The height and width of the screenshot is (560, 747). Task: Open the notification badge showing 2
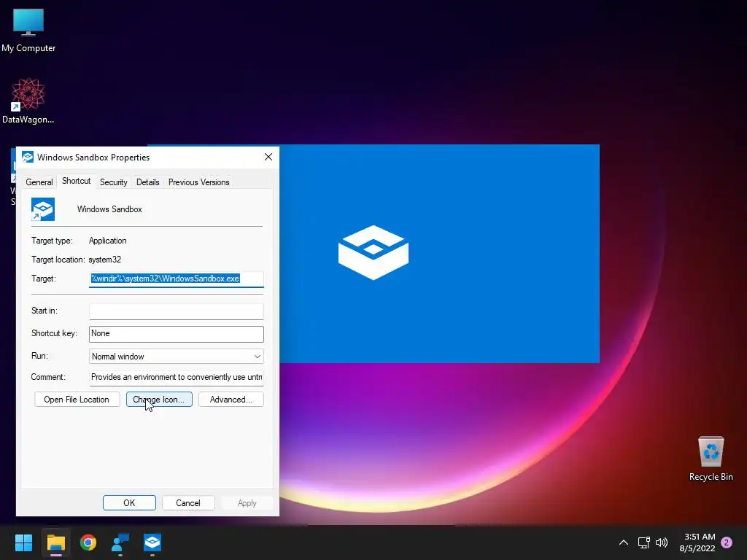click(x=727, y=542)
